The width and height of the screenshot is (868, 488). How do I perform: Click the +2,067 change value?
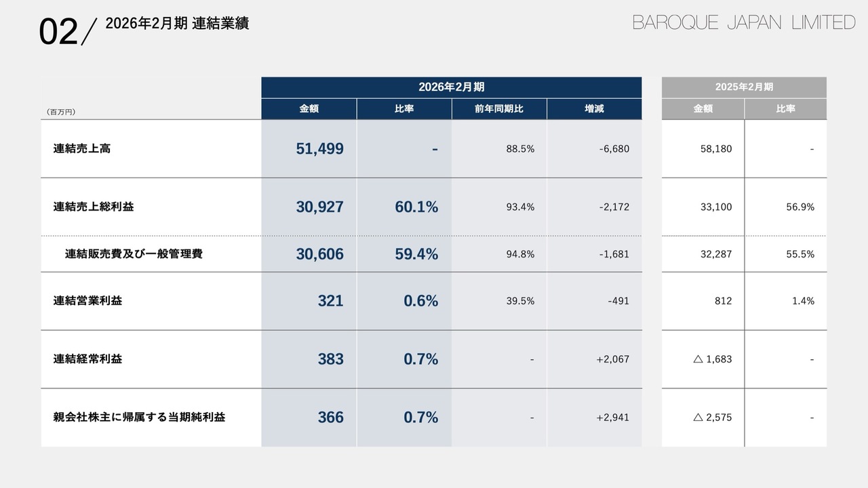point(612,359)
